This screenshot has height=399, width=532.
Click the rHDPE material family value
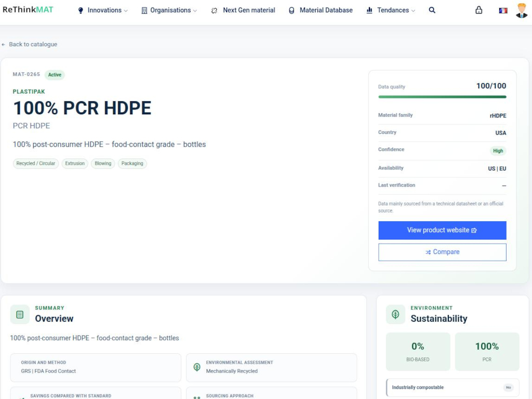pos(498,116)
